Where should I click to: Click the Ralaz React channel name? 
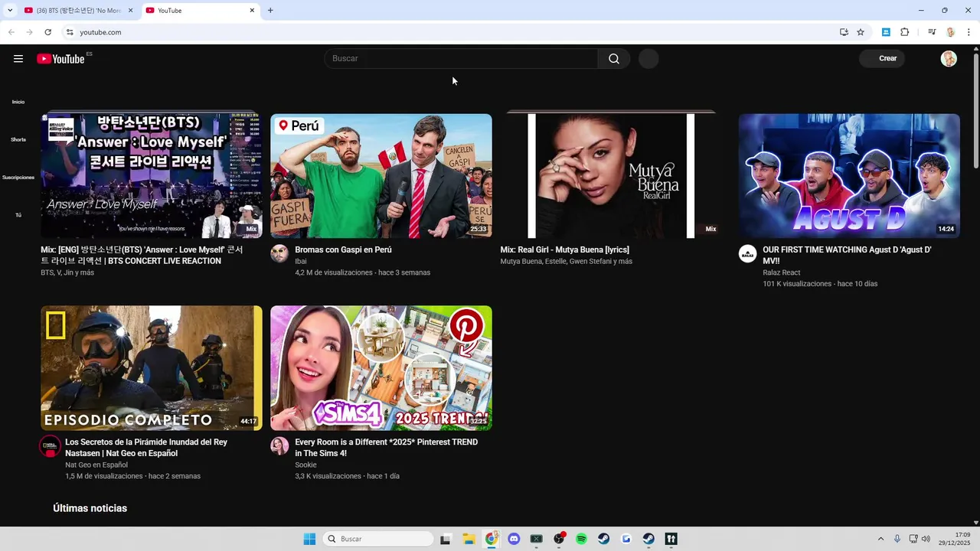tap(782, 272)
